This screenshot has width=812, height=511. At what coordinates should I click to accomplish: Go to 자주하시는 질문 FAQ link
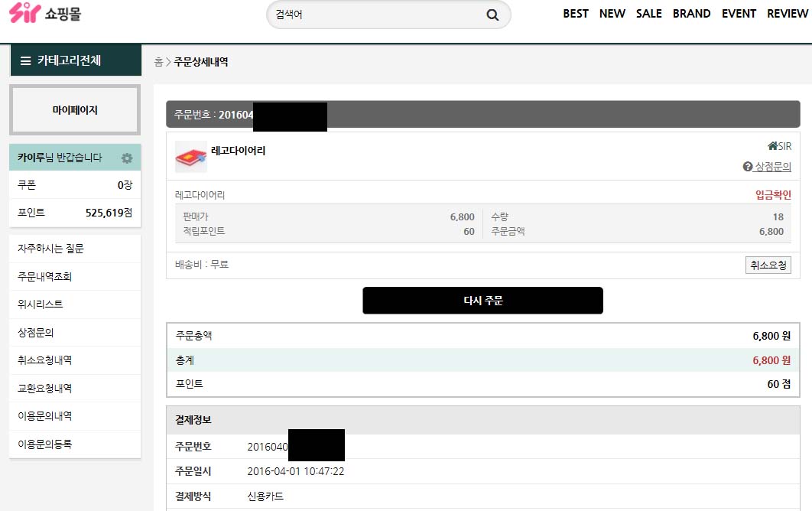coord(50,249)
